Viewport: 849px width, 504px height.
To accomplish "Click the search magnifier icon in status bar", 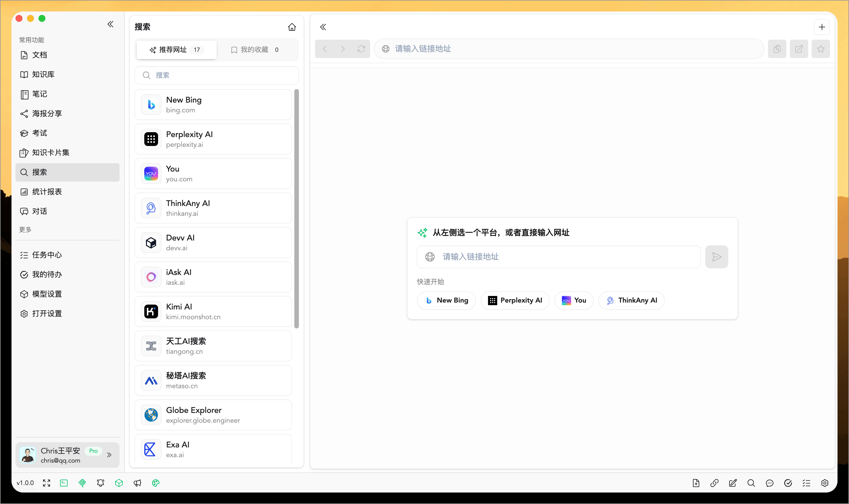I will click(x=751, y=483).
